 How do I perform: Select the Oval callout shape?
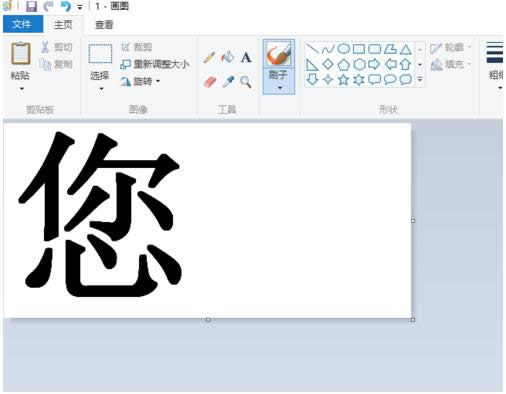390,80
